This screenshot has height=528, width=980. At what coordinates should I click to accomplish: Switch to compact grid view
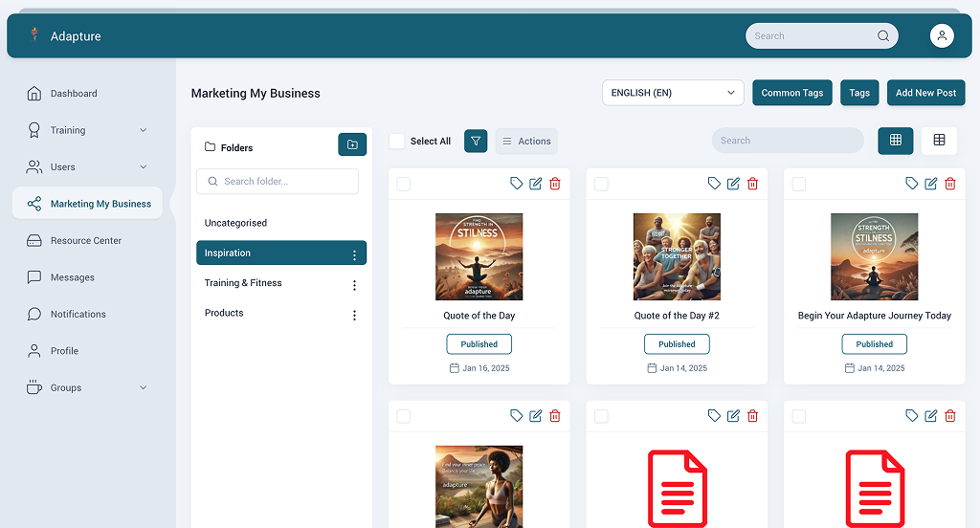coord(939,141)
